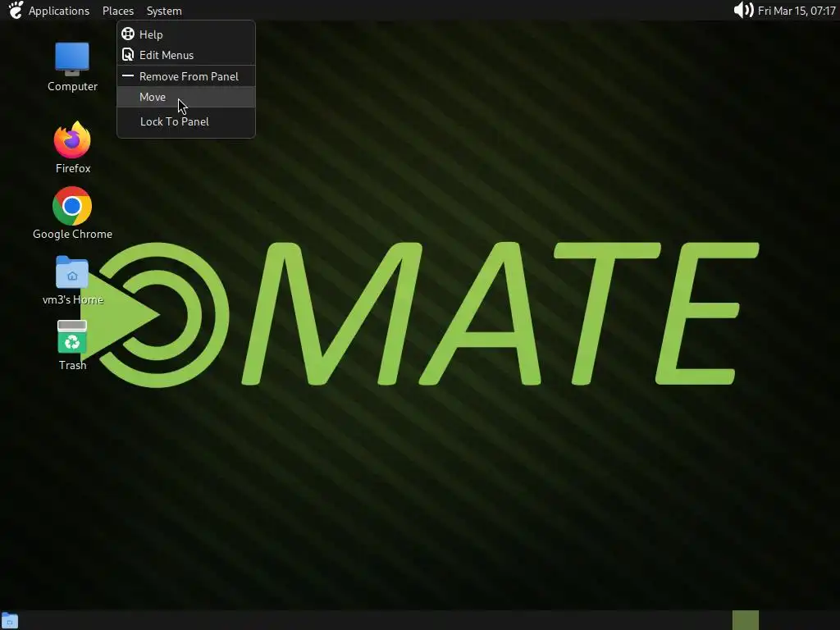Click the show desktop icon in bottom panel

pos(10,620)
